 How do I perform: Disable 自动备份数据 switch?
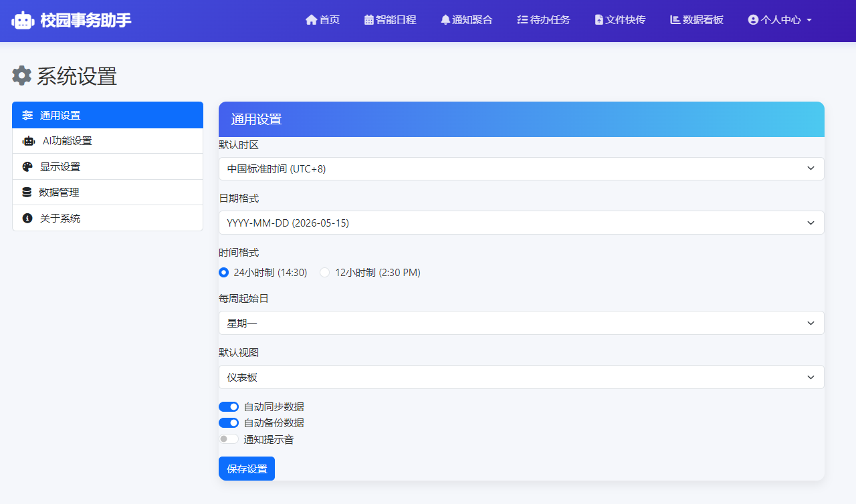click(x=229, y=422)
